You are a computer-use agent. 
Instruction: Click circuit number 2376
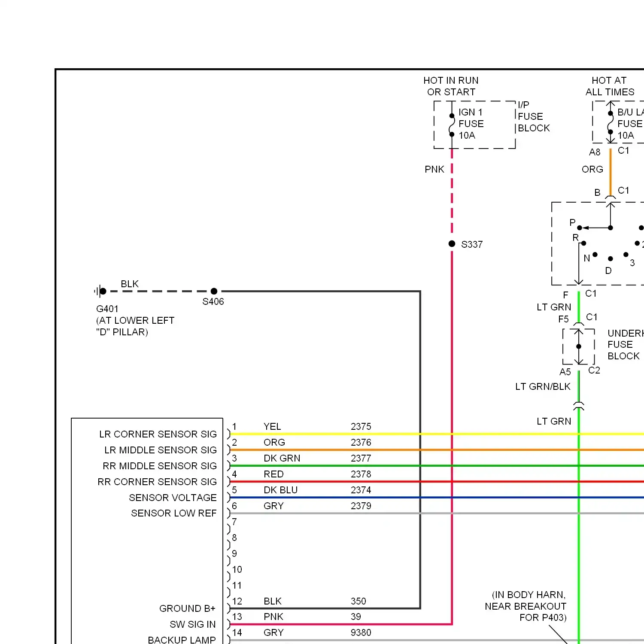(361, 442)
